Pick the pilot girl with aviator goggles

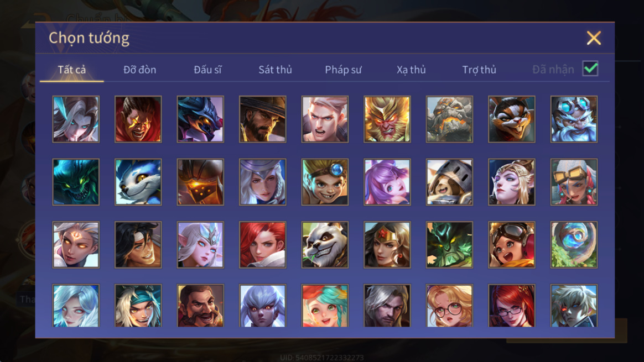pos(511,245)
